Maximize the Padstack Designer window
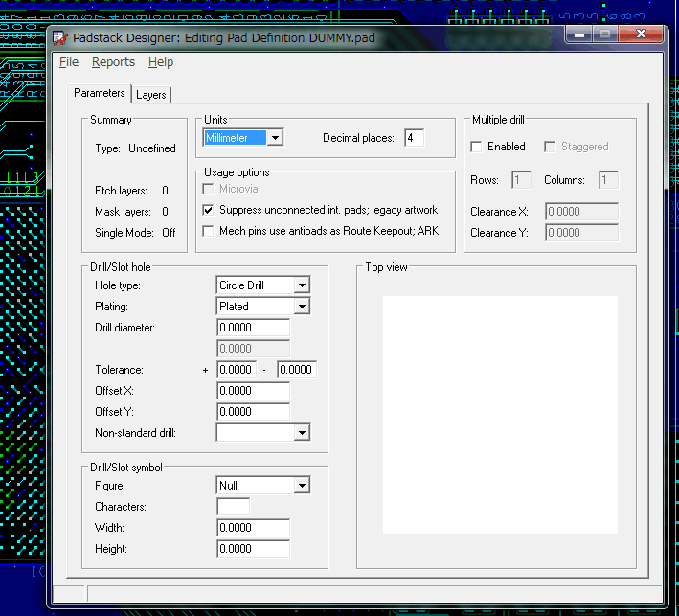The width and height of the screenshot is (679, 616). [605, 34]
